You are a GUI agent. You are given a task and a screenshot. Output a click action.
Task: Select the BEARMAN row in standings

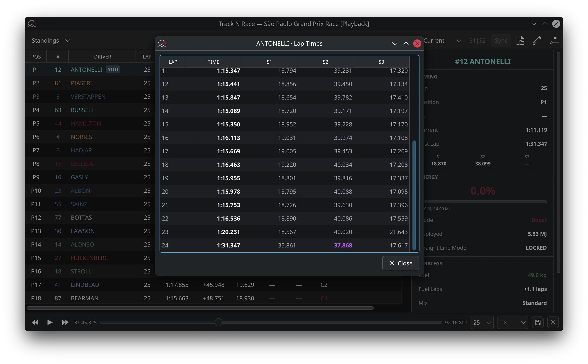[213, 298]
